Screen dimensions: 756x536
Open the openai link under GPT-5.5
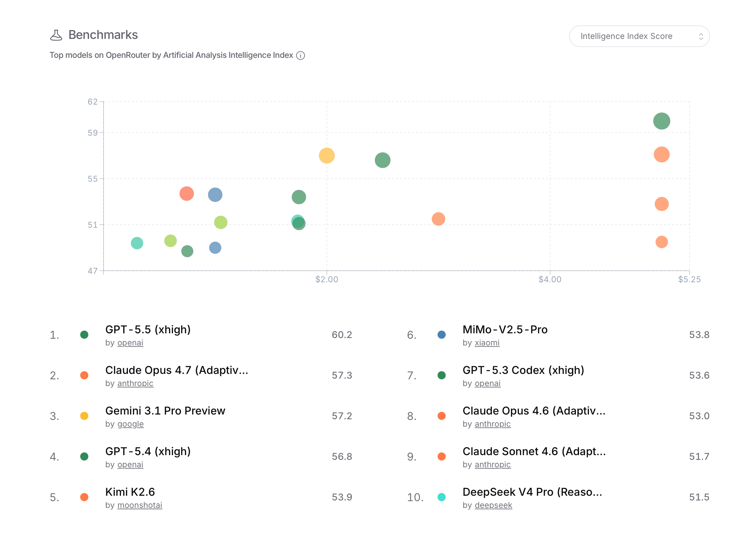pos(130,343)
